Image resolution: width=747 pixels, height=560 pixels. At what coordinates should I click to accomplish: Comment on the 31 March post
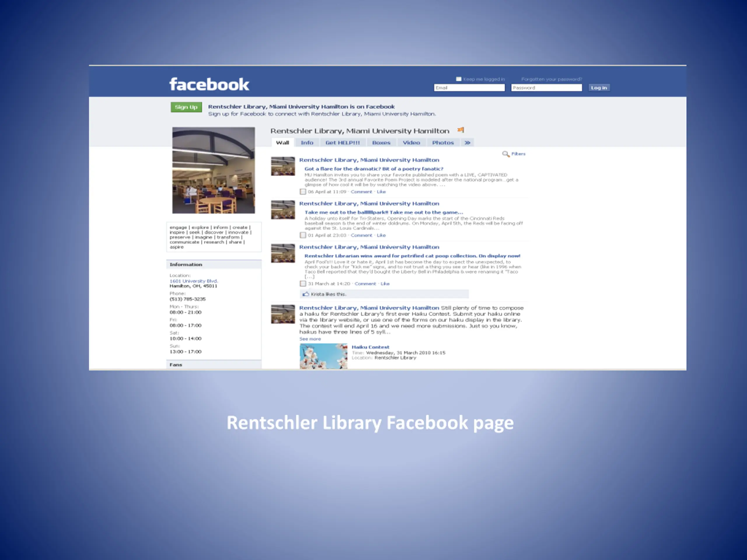click(365, 283)
